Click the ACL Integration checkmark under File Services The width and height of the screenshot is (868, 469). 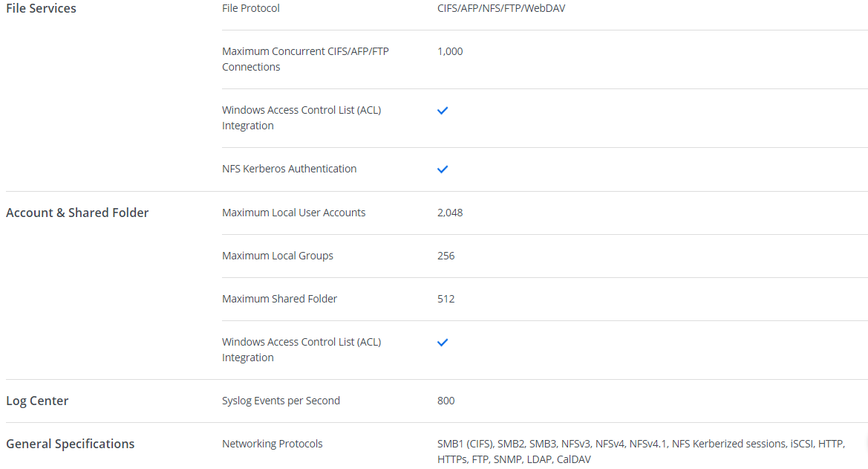click(443, 111)
